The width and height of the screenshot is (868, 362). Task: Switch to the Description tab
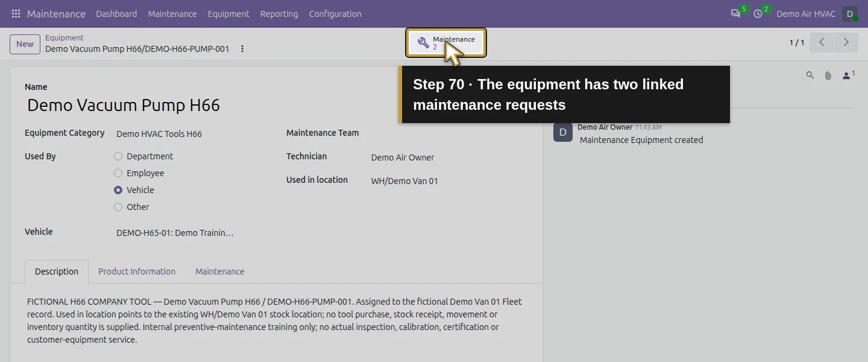57,271
